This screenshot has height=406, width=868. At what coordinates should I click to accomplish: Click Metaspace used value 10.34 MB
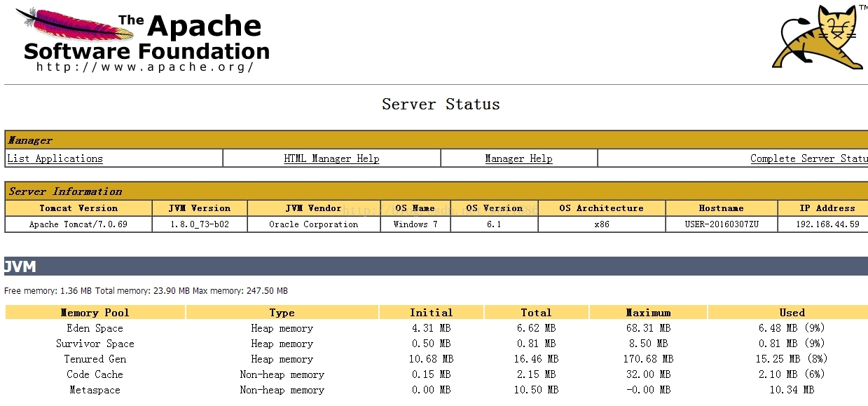coord(792,390)
